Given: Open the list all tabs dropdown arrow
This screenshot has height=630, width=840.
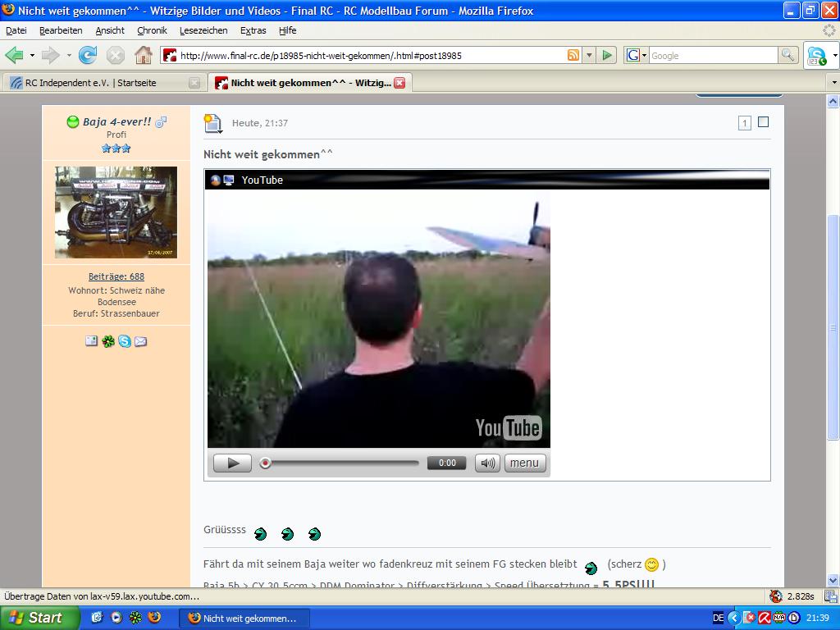Looking at the screenshot, I should [x=833, y=83].
